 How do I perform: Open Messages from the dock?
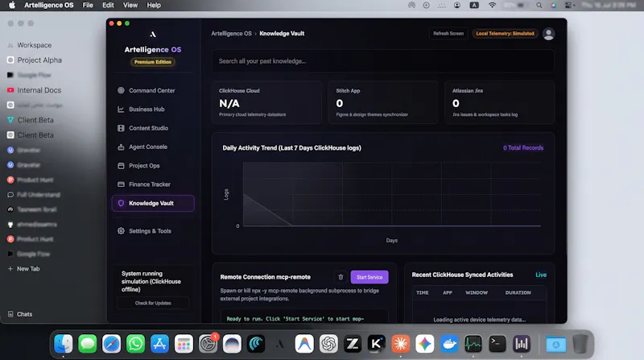88,344
